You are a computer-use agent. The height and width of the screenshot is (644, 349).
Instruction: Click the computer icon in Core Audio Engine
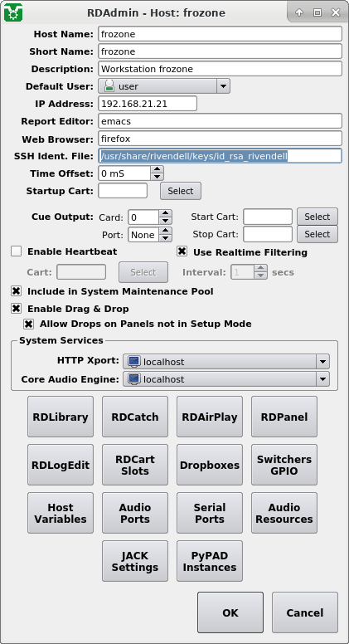pos(133,378)
